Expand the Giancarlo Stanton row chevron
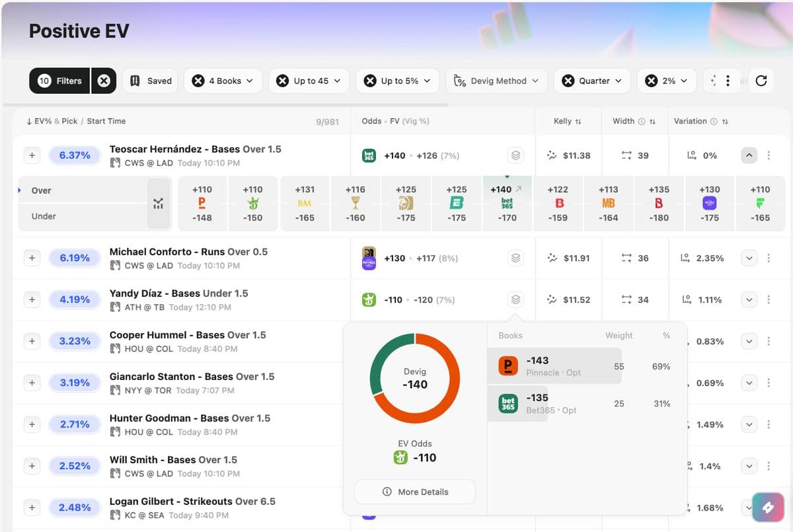This screenshot has width=793, height=532. (x=749, y=383)
